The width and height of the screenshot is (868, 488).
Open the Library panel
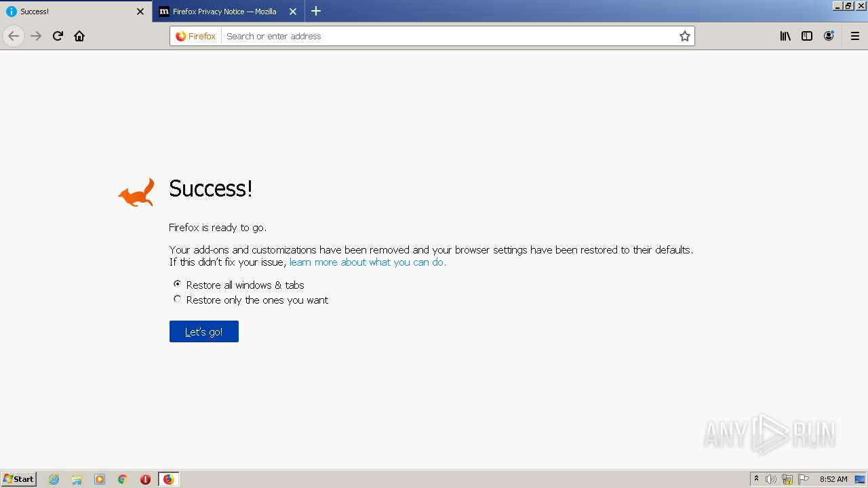pyautogui.click(x=785, y=36)
